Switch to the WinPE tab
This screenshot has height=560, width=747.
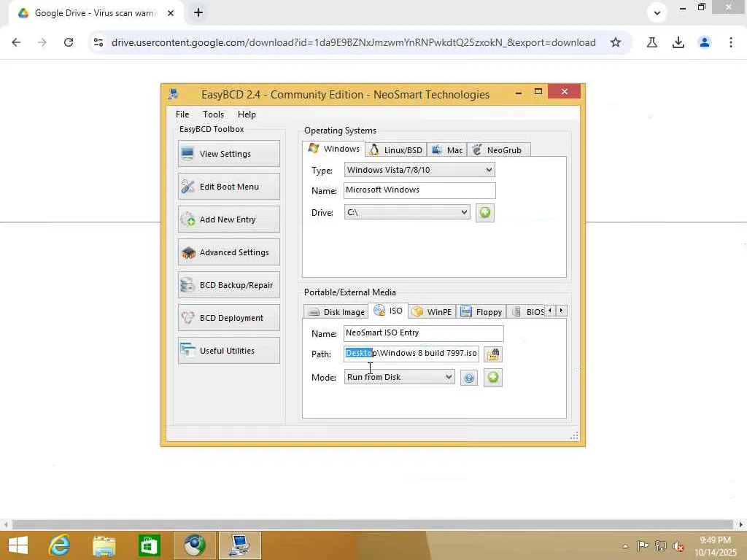(432, 312)
